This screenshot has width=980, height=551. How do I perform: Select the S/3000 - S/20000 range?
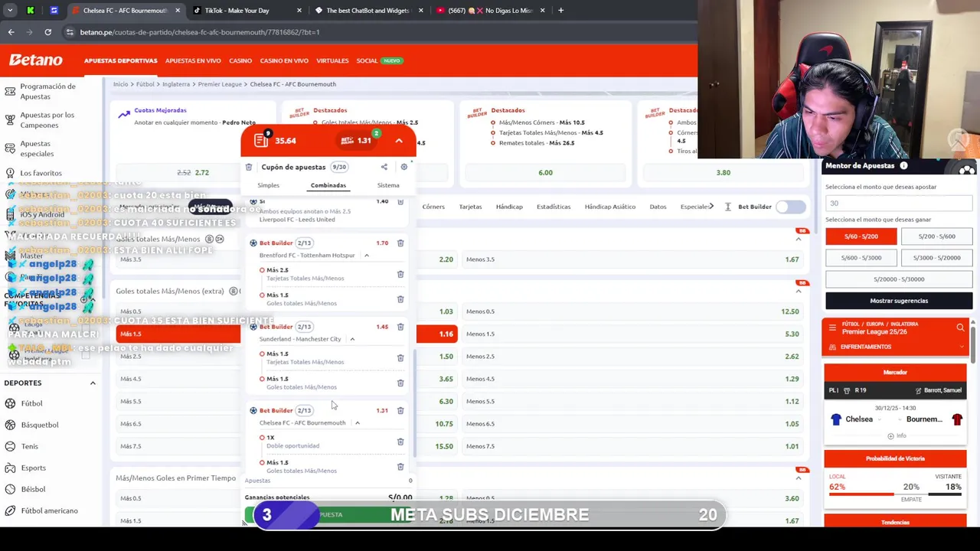936,258
